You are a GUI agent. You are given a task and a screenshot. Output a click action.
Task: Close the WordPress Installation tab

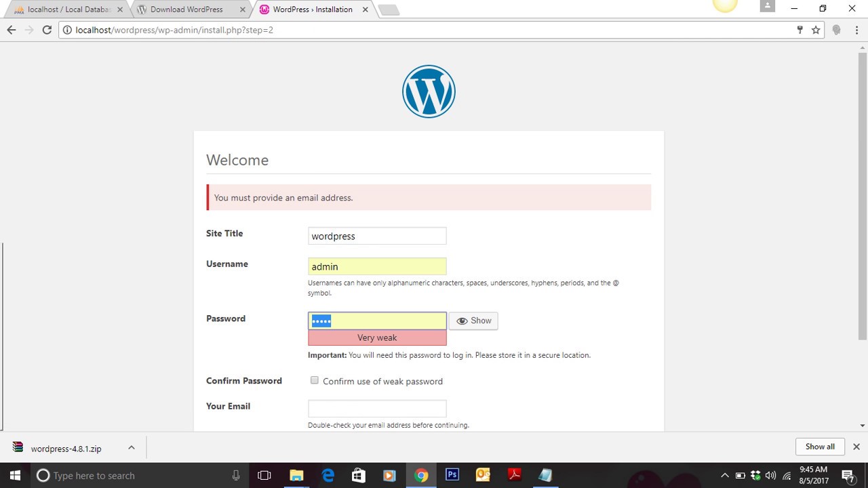click(x=365, y=9)
